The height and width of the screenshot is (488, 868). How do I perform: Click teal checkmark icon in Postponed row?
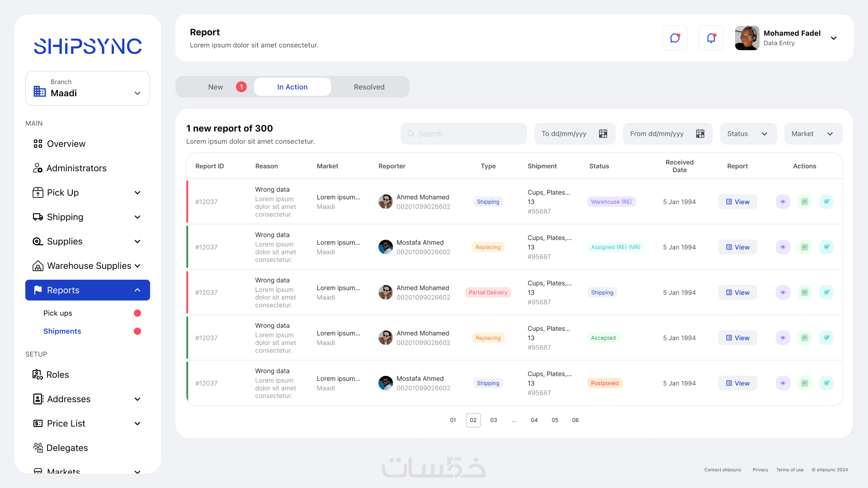point(826,383)
